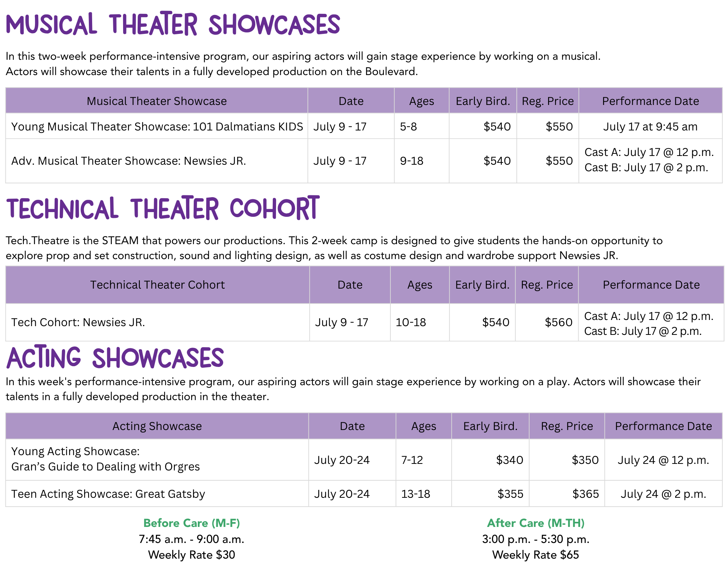This screenshot has width=728, height=563.
Task: Click the After Care (M-TH) label
Action: click(536, 523)
